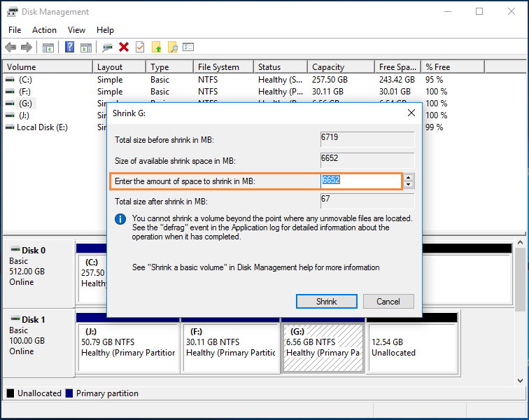Select the 12.54 GB Unallocated block
Viewport: 529px width, 420px height.
coord(413,347)
